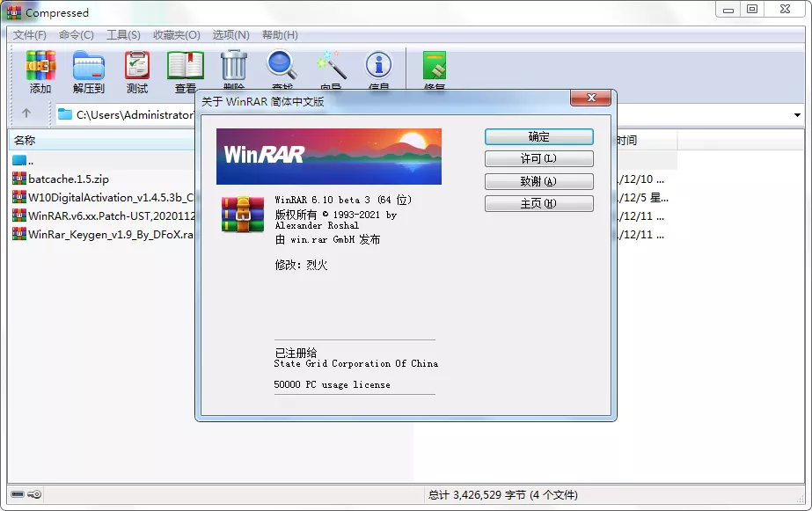This screenshot has height=511, width=812.
Task: Open the 帮助 (Help) menu
Action: [x=282, y=35]
